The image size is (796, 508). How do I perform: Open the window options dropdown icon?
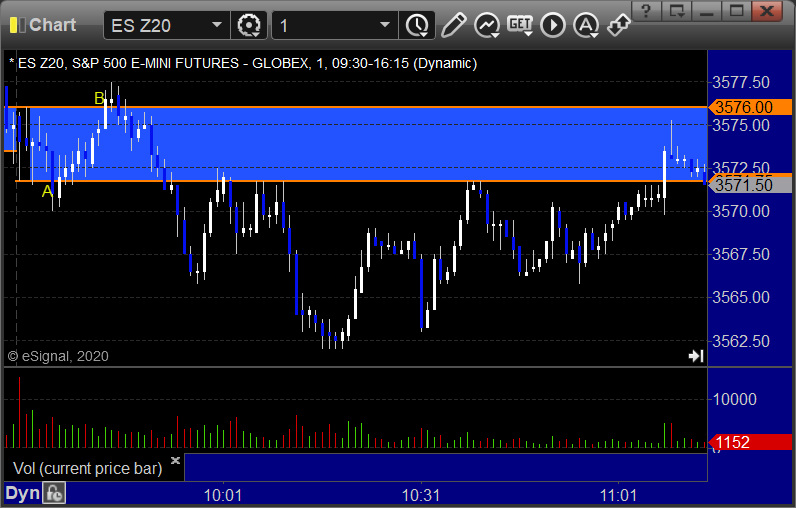[677, 11]
